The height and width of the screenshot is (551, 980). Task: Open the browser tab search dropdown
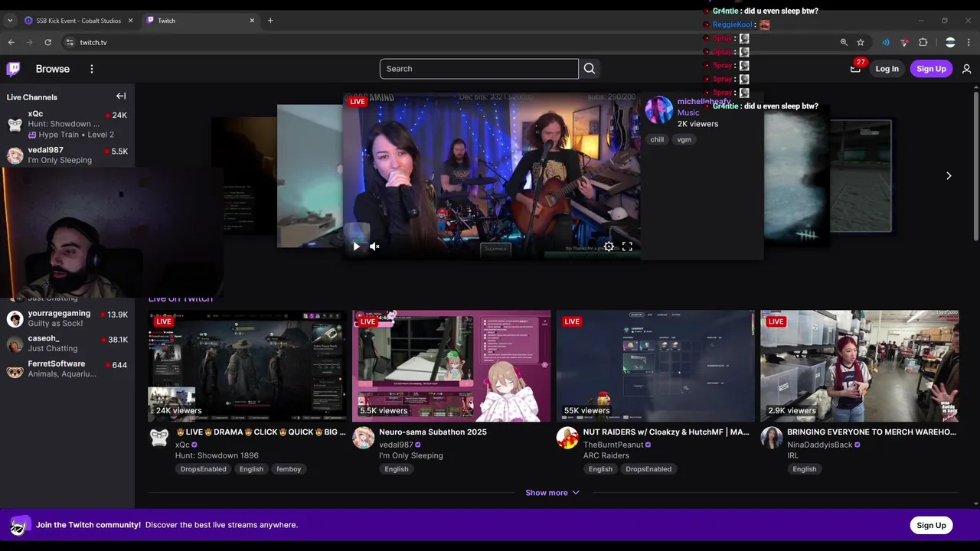point(10,21)
